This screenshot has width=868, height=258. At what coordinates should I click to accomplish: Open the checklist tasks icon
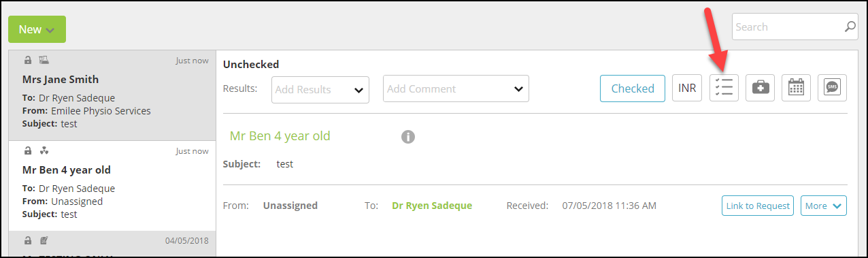(x=724, y=88)
